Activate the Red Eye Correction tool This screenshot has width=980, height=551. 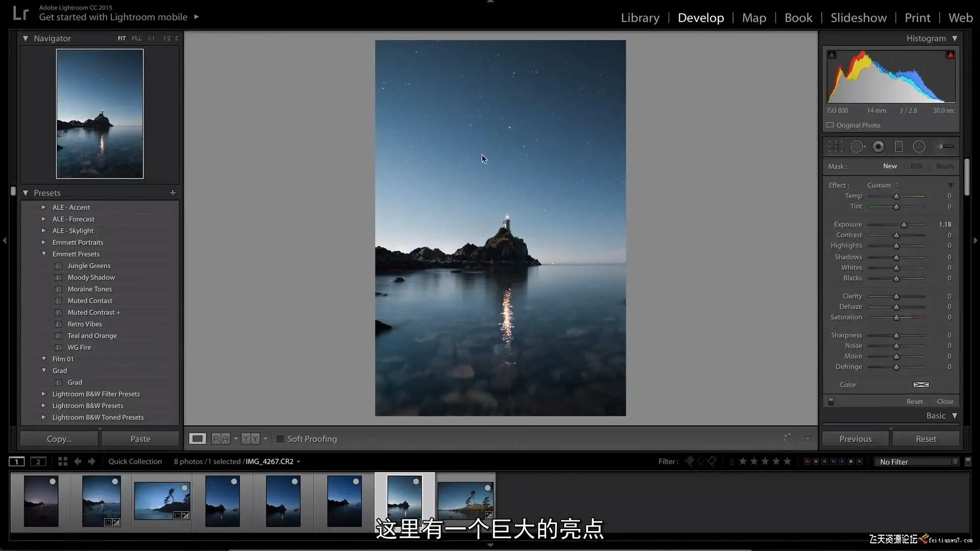point(878,147)
